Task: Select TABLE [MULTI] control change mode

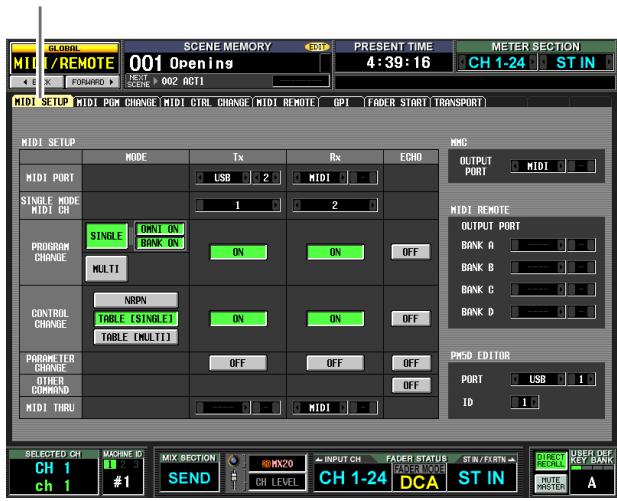Action: (x=135, y=337)
